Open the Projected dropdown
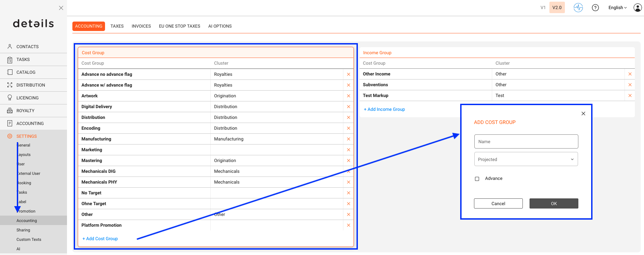This screenshot has height=255, width=644. pyautogui.click(x=526, y=159)
